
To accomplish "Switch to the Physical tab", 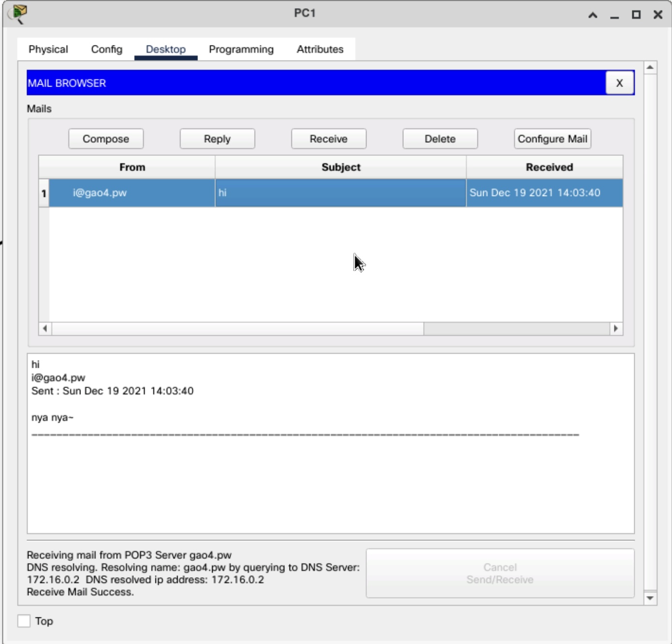I will pyautogui.click(x=48, y=49).
